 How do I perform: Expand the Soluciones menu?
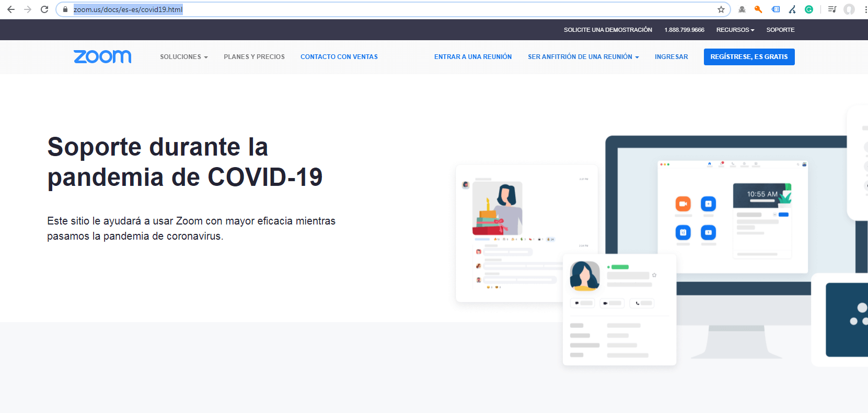coord(184,57)
